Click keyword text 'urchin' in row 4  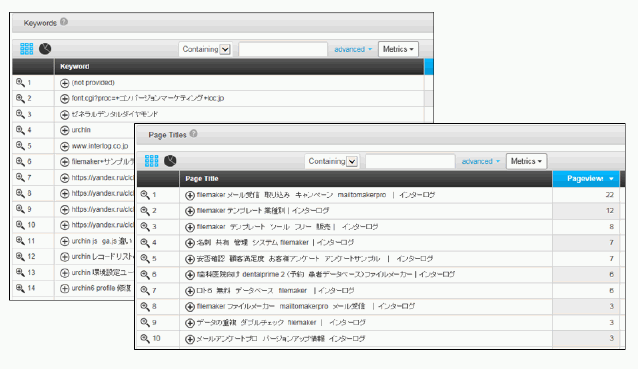(x=81, y=130)
